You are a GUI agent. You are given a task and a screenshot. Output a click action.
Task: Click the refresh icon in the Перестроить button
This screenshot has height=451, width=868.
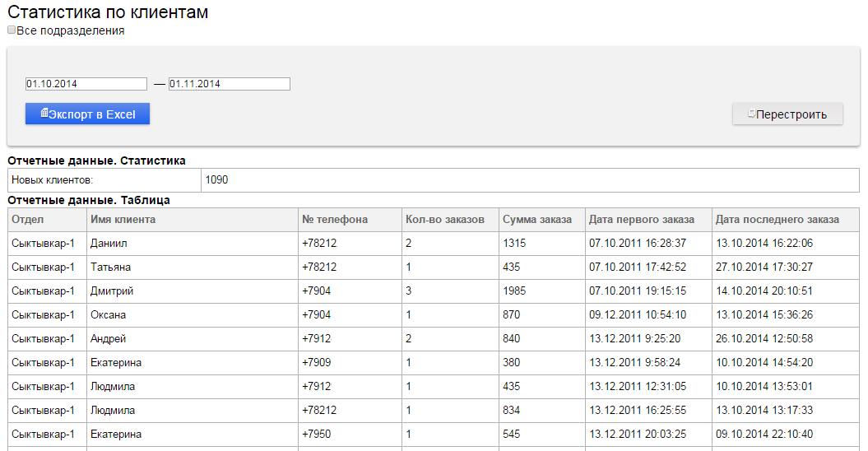[x=751, y=114]
